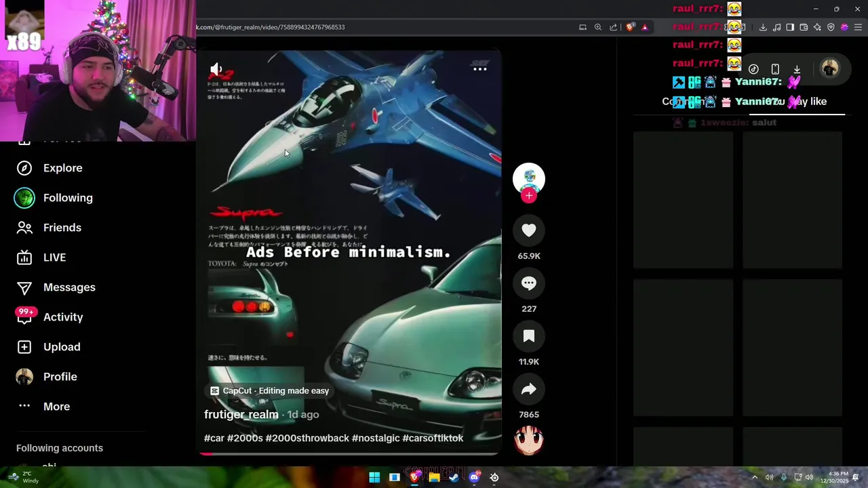Click the Messages paper plane icon
Screen dimensions: 868x488
24,287
